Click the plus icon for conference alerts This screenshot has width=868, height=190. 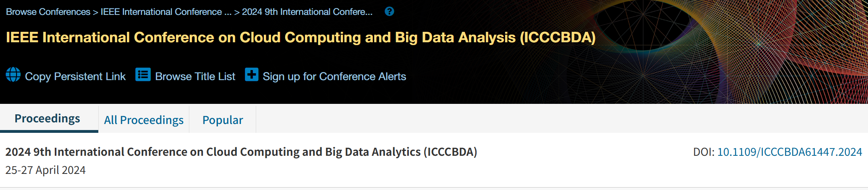252,74
